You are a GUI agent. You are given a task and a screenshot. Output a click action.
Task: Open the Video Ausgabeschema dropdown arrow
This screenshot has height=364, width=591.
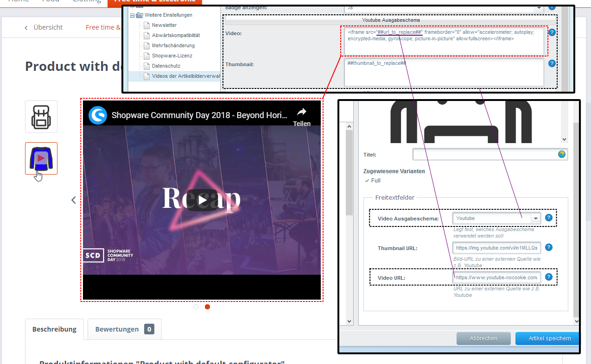point(536,218)
